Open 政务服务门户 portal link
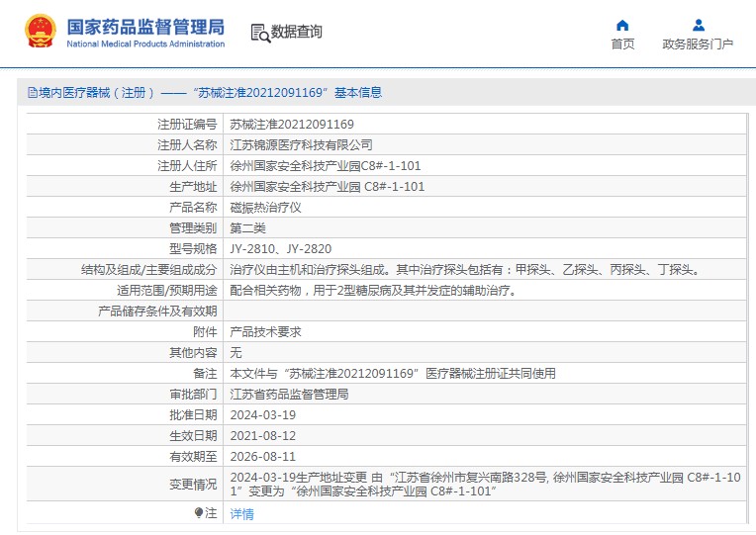The height and width of the screenshot is (535, 756). (x=698, y=44)
